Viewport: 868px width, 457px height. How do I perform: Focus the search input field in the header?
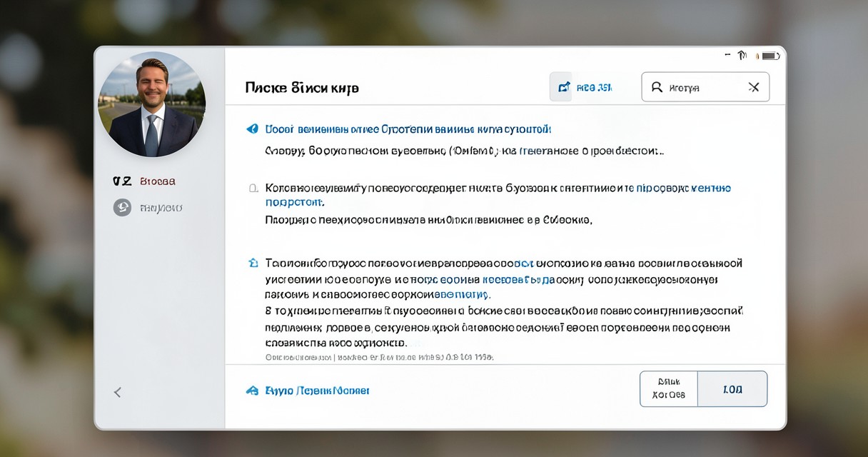click(x=705, y=87)
